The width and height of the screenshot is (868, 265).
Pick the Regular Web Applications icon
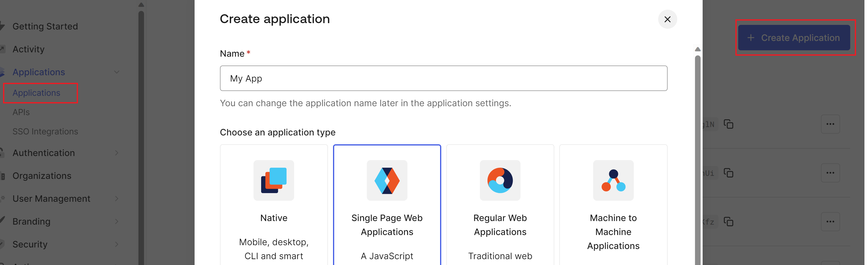pos(500,180)
